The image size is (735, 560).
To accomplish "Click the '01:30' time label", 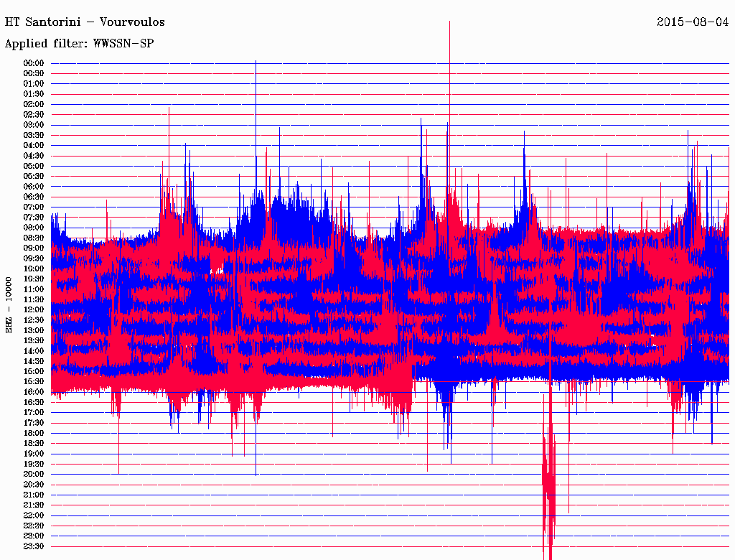I will click(x=34, y=94).
